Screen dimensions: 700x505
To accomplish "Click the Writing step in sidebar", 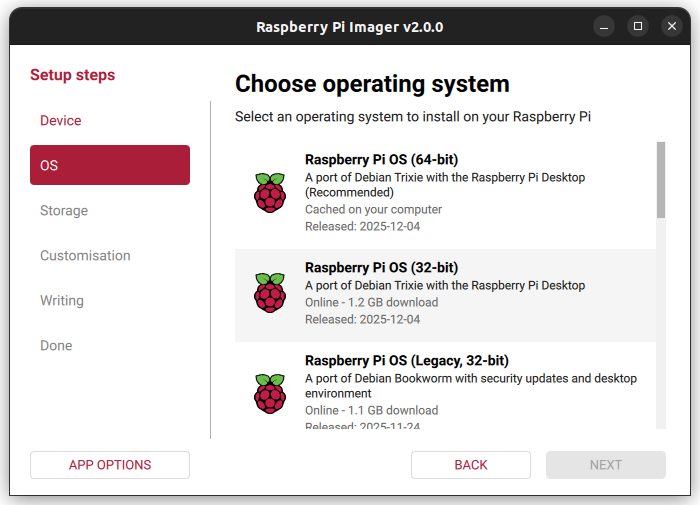I will pyautogui.click(x=62, y=301).
